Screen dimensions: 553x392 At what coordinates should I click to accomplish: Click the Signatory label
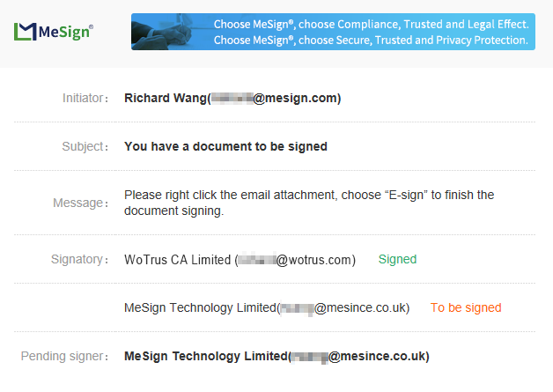(79, 259)
